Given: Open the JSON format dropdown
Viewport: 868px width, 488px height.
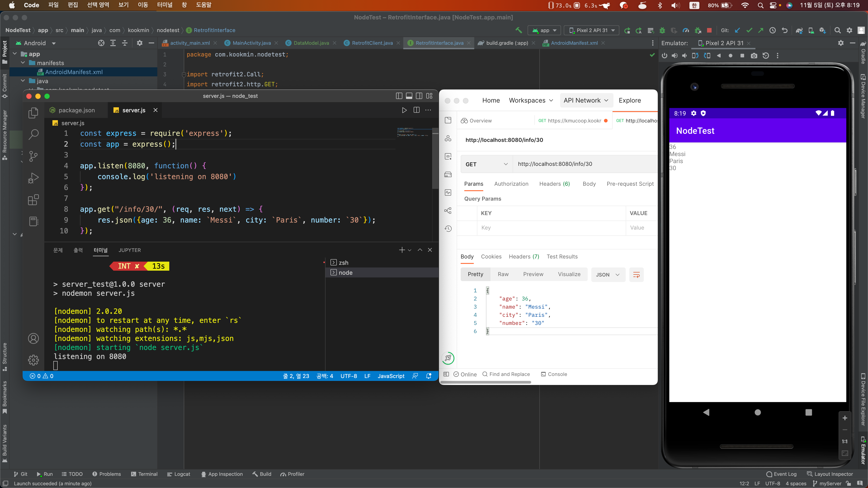Looking at the screenshot, I should coord(608,275).
